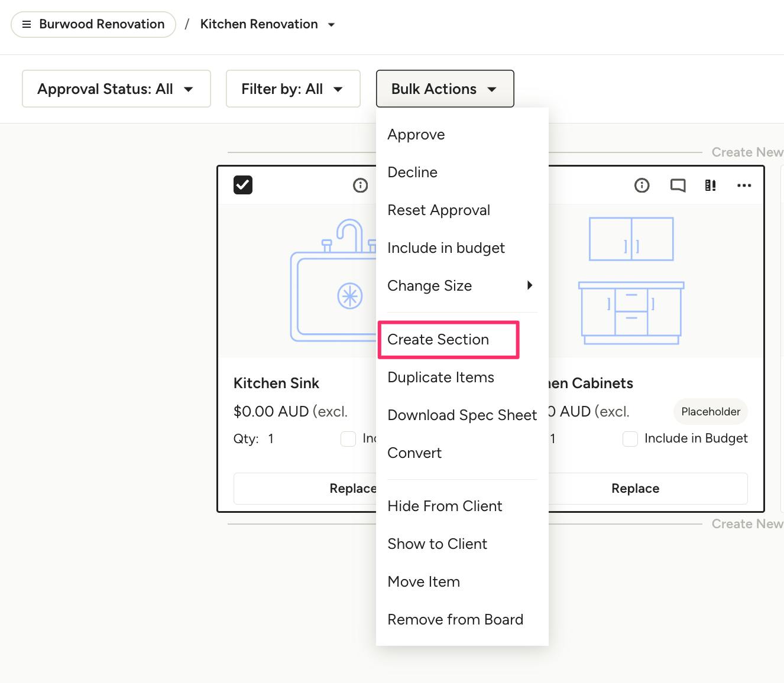Expand the Kitchen Renovation breadcrumb dropdown
The image size is (784, 683).
(332, 25)
